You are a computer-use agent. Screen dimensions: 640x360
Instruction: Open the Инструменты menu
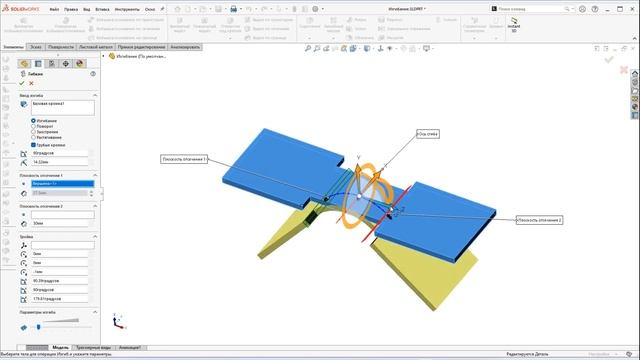point(127,9)
